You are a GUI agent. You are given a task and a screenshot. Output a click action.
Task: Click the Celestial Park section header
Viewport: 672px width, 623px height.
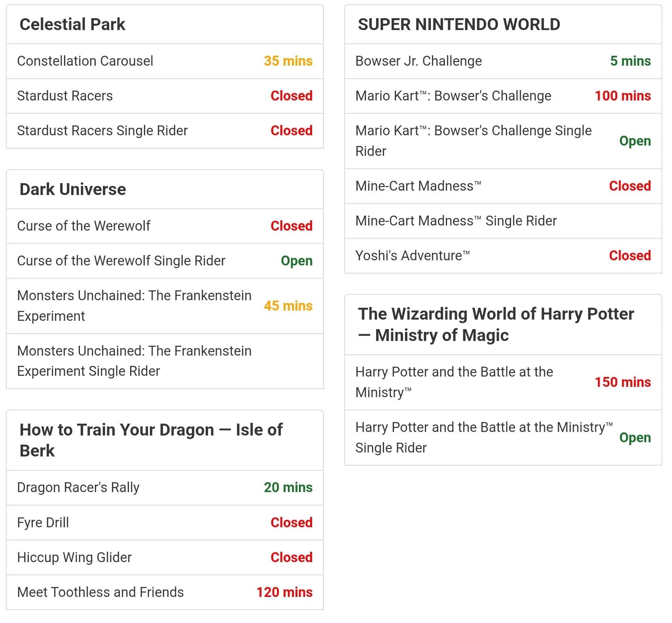[x=165, y=25]
